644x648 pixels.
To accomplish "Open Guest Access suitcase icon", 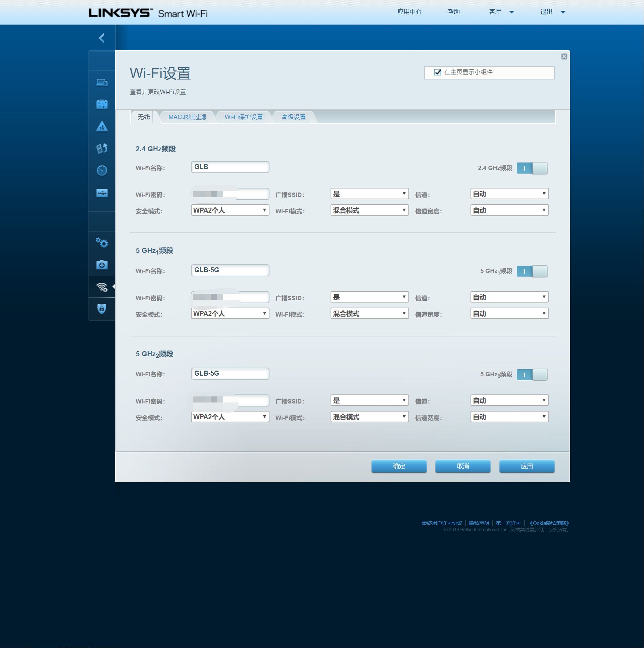I will (x=102, y=104).
